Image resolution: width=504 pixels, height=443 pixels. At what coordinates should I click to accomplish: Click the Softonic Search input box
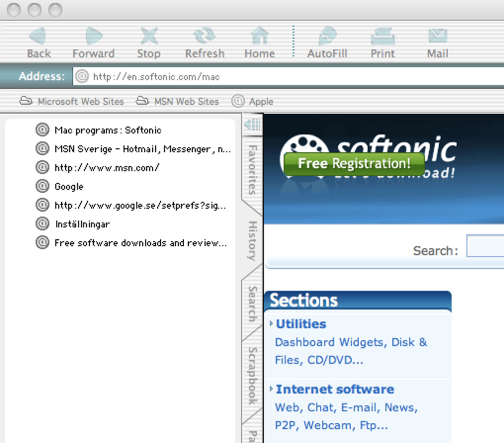pyautogui.click(x=485, y=246)
